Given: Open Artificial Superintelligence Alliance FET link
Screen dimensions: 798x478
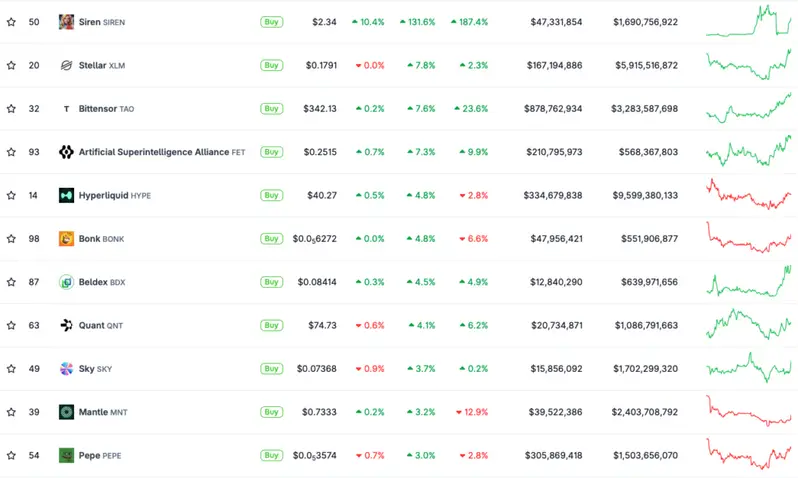Looking at the screenshot, I should pos(162,152).
